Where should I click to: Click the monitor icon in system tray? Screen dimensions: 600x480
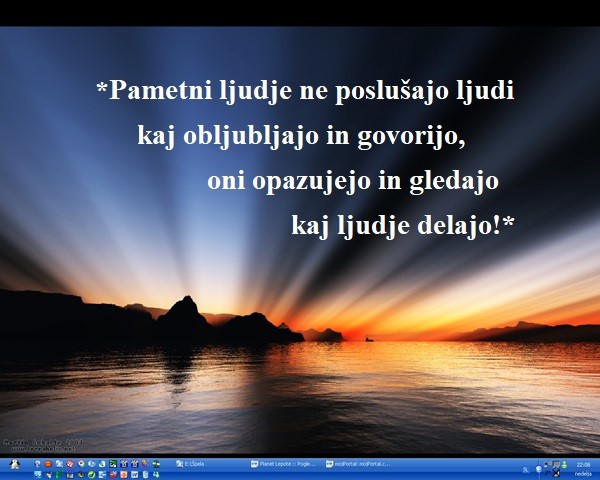pos(557,464)
